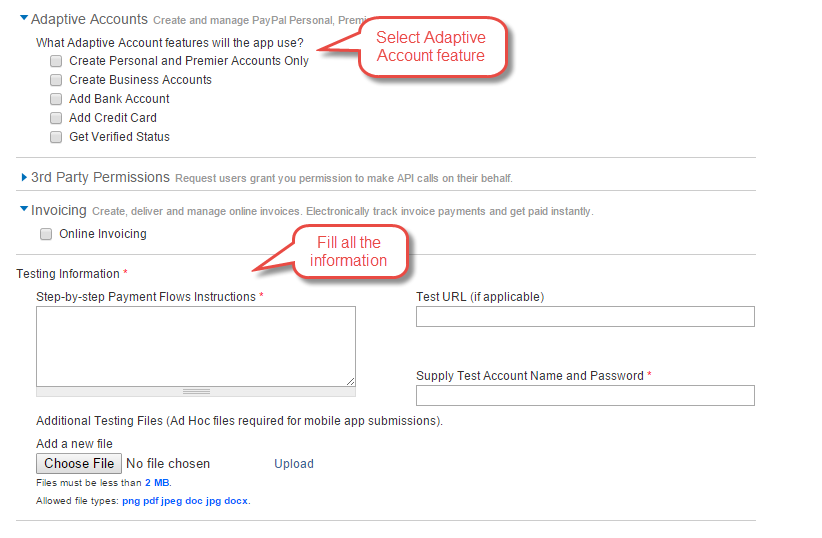822x538 pixels.
Task: Expand the 3rd Party Permissions section
Action: coord(24,178)
